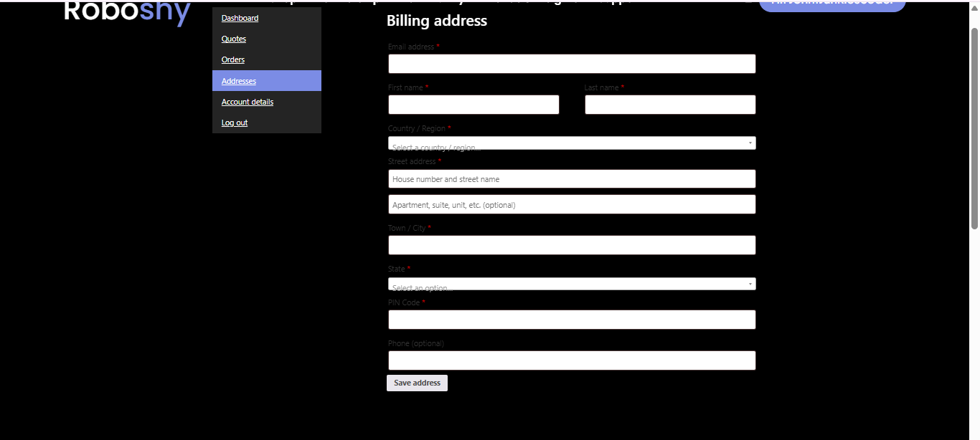Go to the Addresses section
Viewport: 980px width, 440px height.
tap(238, 81)
